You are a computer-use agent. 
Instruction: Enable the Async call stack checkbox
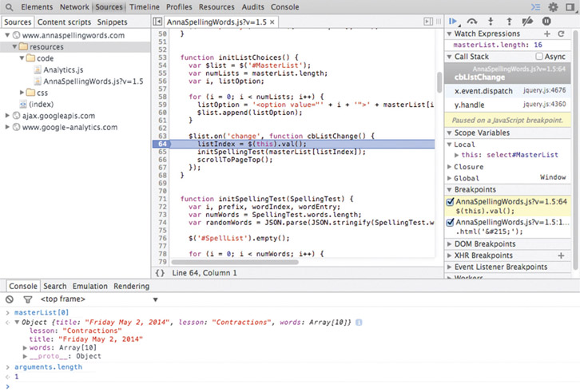pos(539,57)
